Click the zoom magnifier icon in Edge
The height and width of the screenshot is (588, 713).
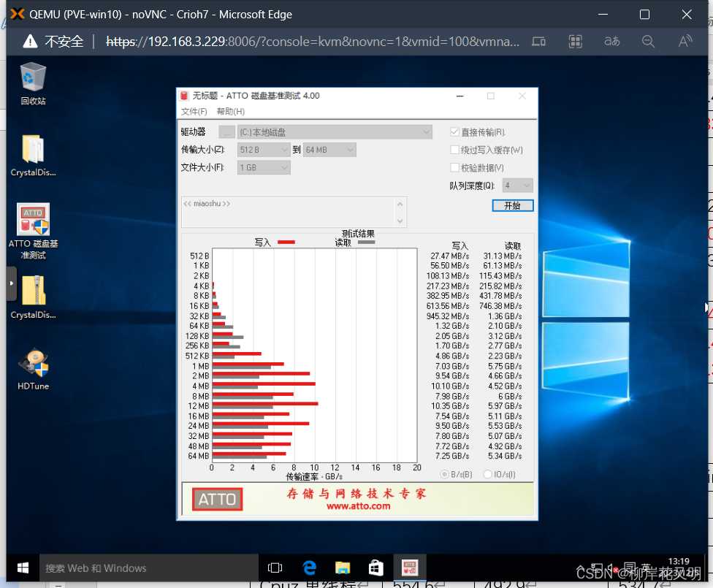point(648,42)
